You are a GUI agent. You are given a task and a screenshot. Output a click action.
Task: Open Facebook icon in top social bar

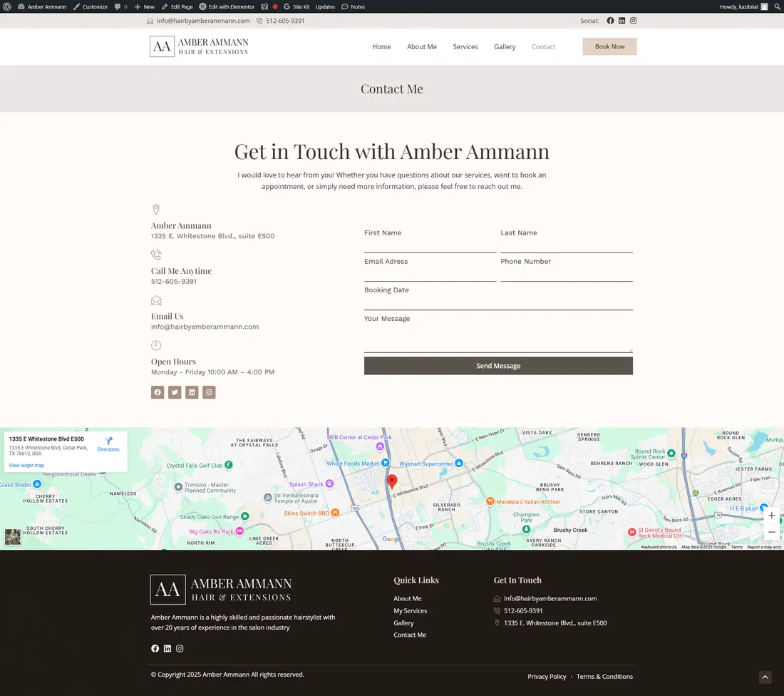pos(610,21)
